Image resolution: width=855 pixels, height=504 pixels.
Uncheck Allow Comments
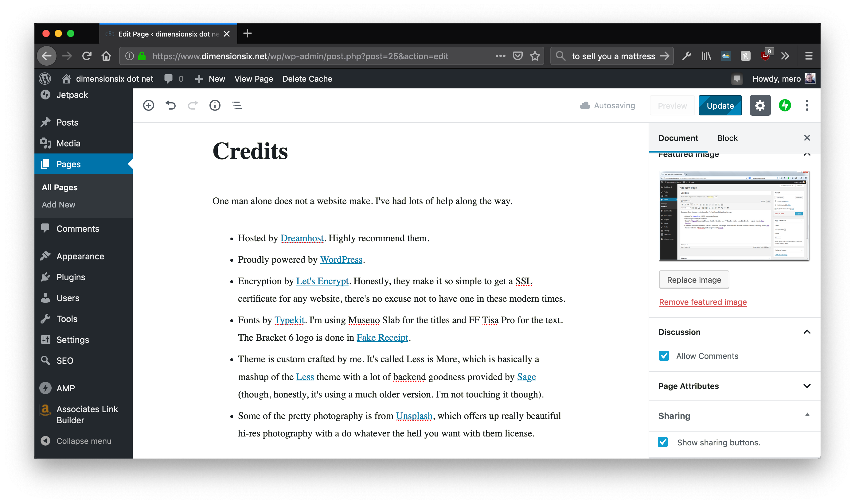(x=664, y=355)
